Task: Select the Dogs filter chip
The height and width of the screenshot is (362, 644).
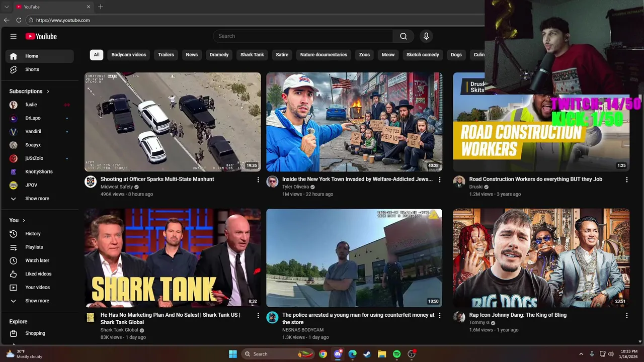Action: (x=456, y=55)
